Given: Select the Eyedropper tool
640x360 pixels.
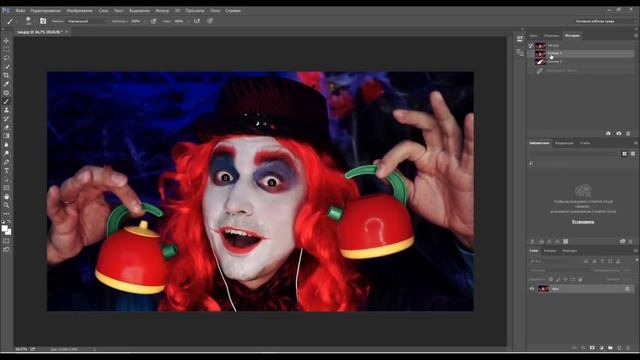Looking at the screenshot, I should click(x=6, y=84).
